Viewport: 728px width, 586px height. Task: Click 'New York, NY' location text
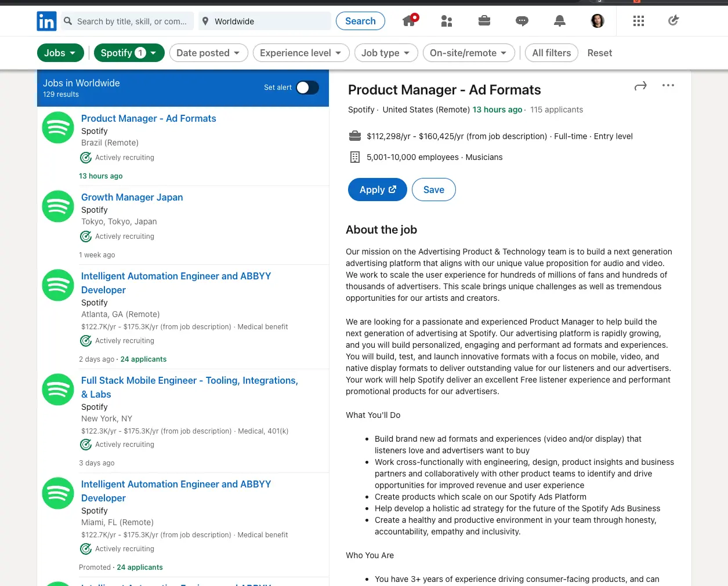(107, 418)
